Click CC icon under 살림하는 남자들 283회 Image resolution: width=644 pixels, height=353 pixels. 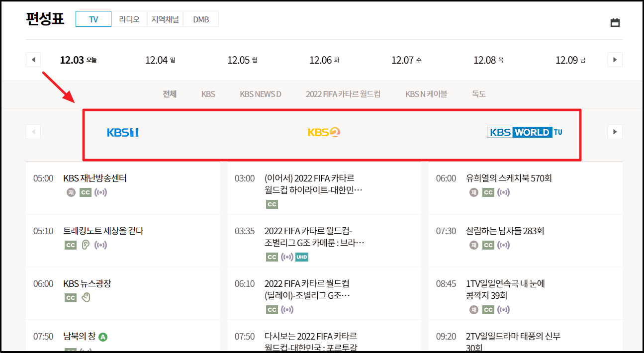[488, 245]
